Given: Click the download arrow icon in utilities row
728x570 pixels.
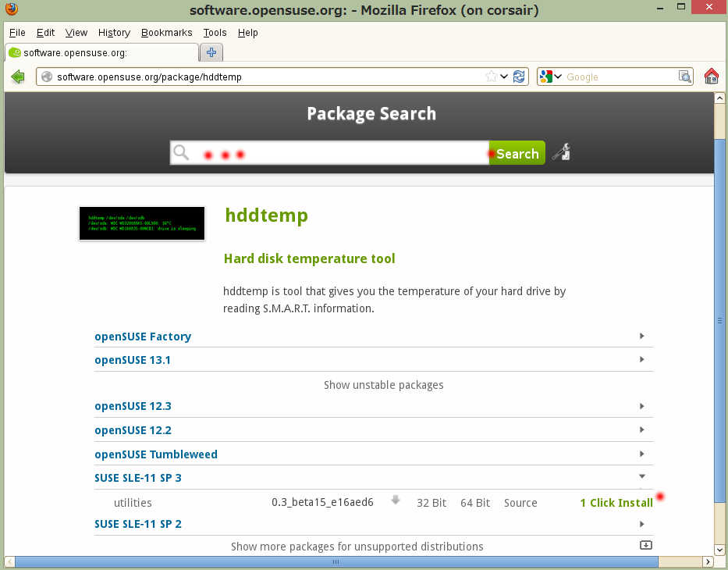Looking at the screenshot, I should (x=395, y=501).
